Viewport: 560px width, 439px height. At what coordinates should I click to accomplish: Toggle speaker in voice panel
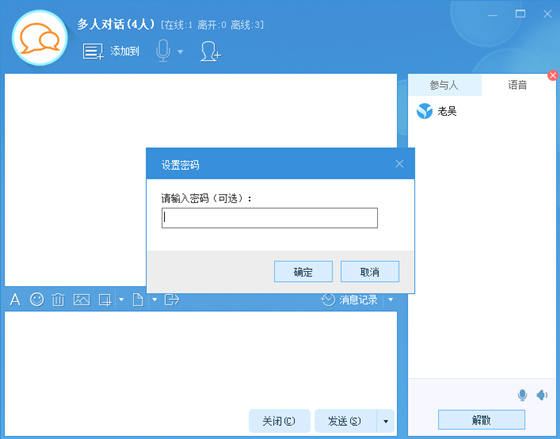(x=542, y=395)
